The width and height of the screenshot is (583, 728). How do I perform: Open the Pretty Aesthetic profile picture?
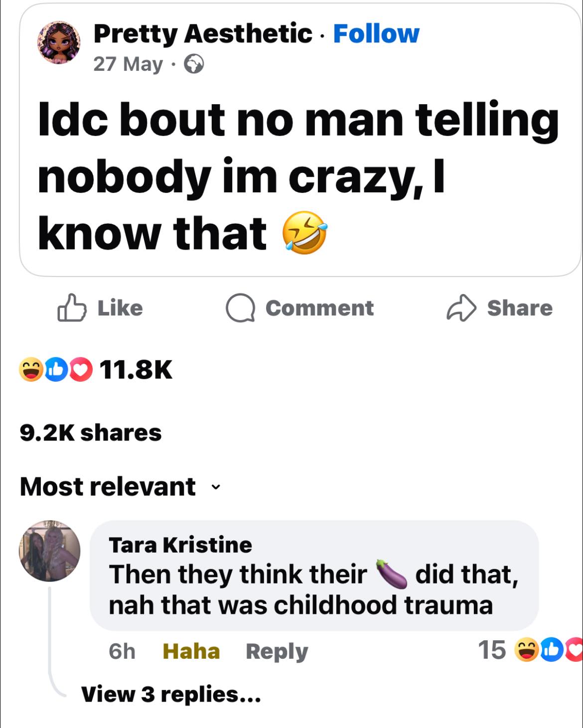60,43
